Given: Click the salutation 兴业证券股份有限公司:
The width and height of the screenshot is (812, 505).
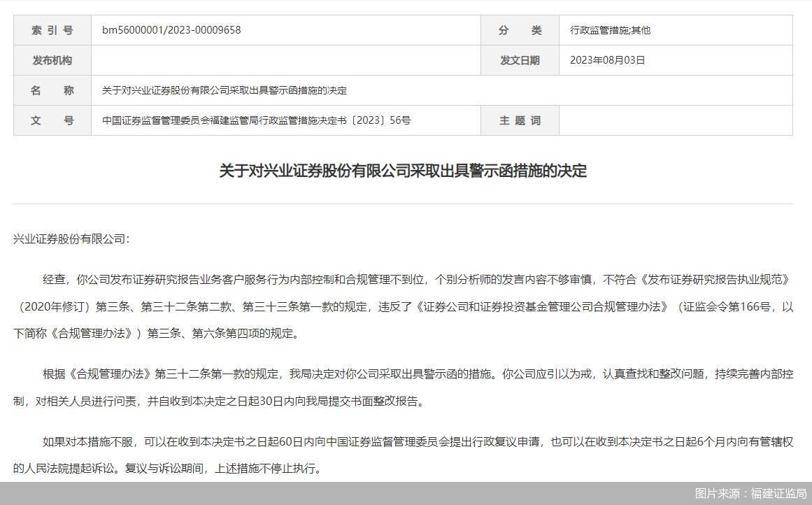Looking at the screenshot, I should 71,239.
